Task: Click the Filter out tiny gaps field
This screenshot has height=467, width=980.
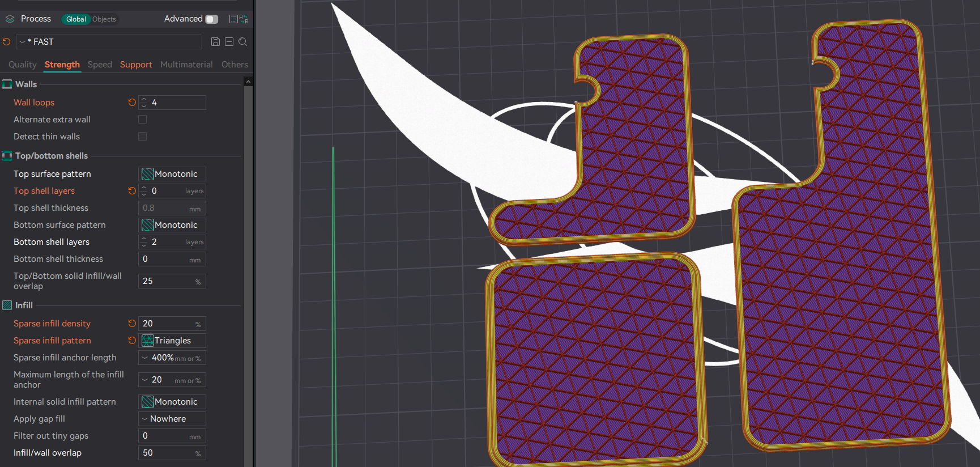Action: click(x=172, y=436)
